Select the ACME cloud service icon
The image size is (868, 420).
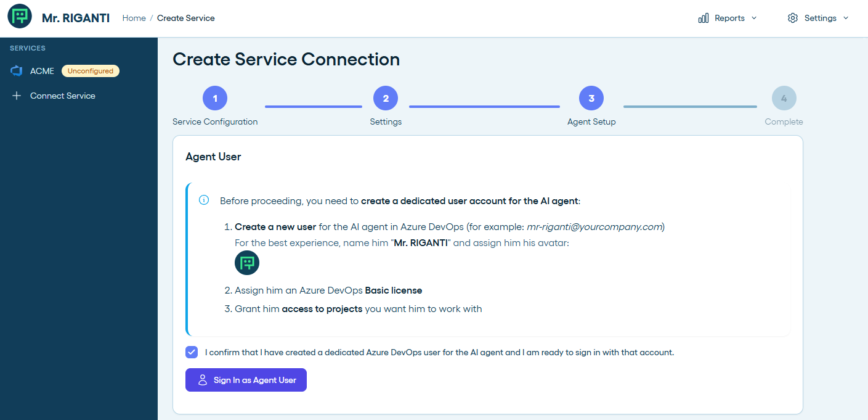pyautogui.click(x=16, y=70)
